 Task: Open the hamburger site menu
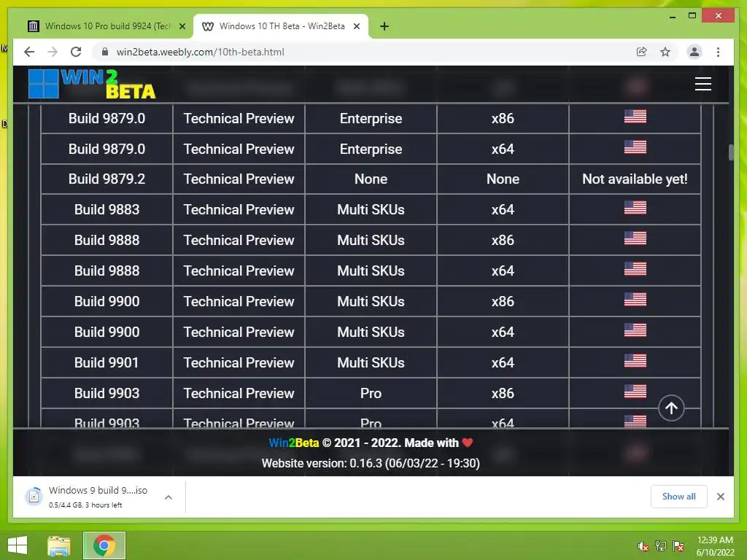point(703,84)
